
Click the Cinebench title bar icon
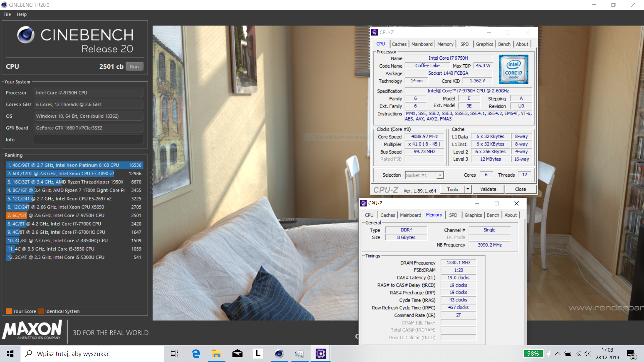coord(4,5)
